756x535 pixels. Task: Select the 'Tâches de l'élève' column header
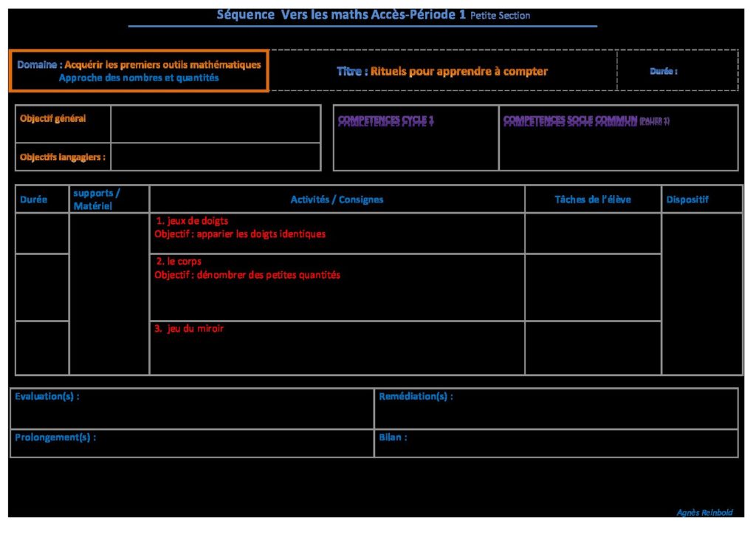(593, 200)
